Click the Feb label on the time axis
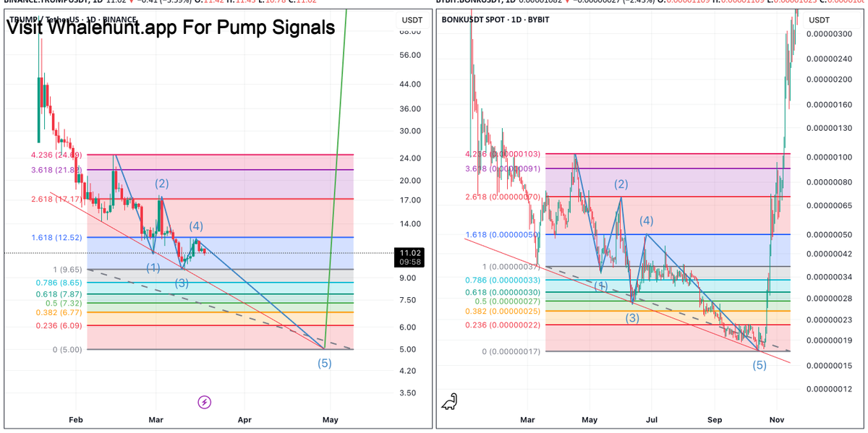 click(75, 419)
